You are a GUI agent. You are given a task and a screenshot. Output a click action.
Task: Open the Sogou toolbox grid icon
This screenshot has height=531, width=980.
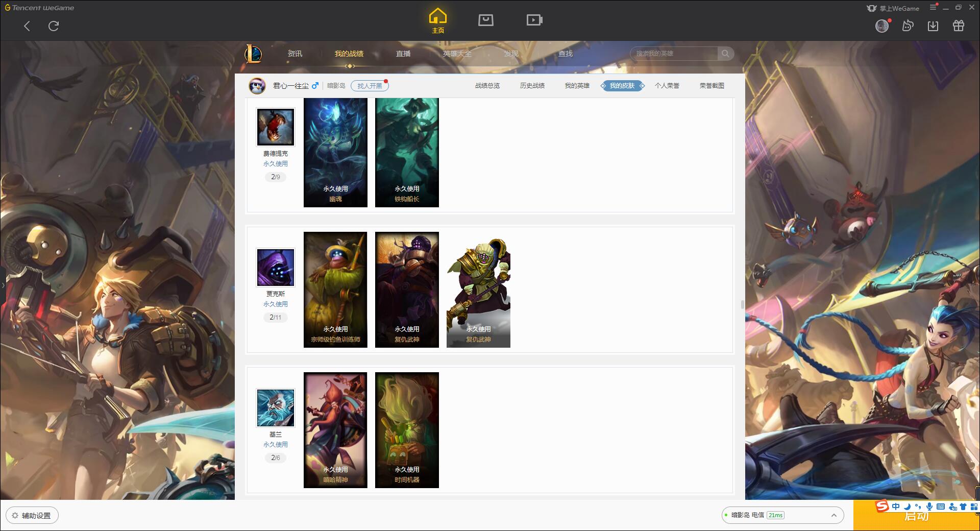[974, 506]
